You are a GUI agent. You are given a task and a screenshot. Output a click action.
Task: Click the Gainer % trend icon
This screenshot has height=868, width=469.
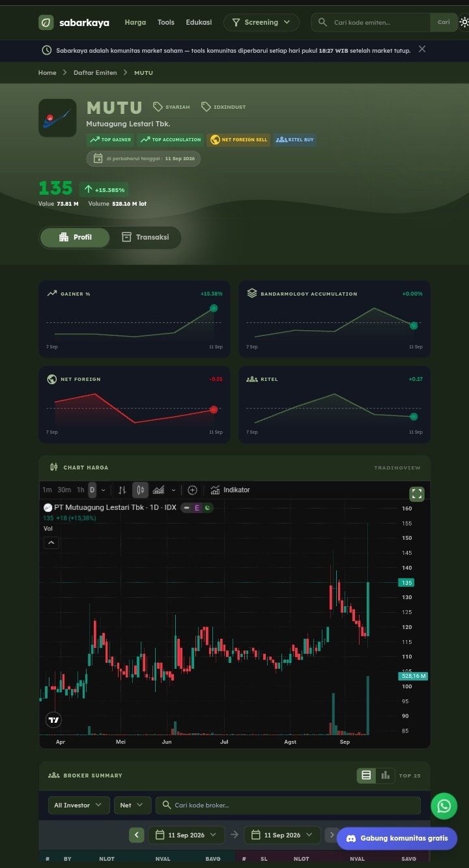coord(52,294)
